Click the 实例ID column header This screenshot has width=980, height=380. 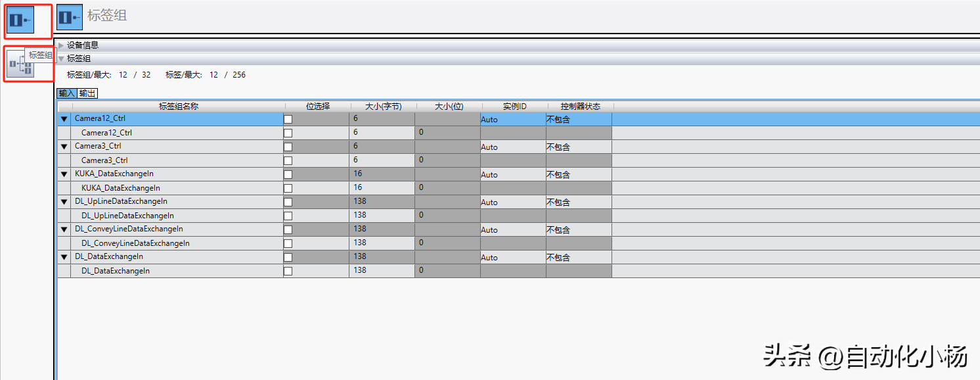514,106
